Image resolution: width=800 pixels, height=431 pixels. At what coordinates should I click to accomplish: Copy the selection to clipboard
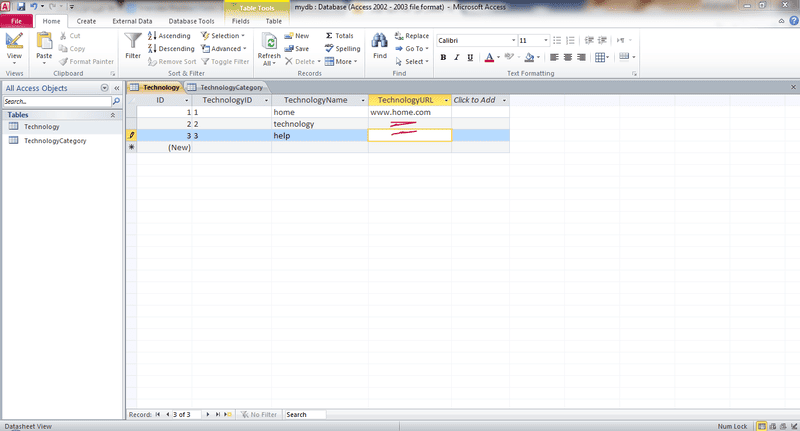point(72,48)
